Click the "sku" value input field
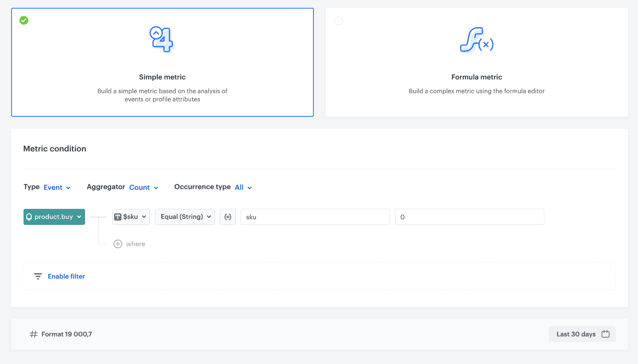Viewport: 638px width, 364px height. [315, 217]
